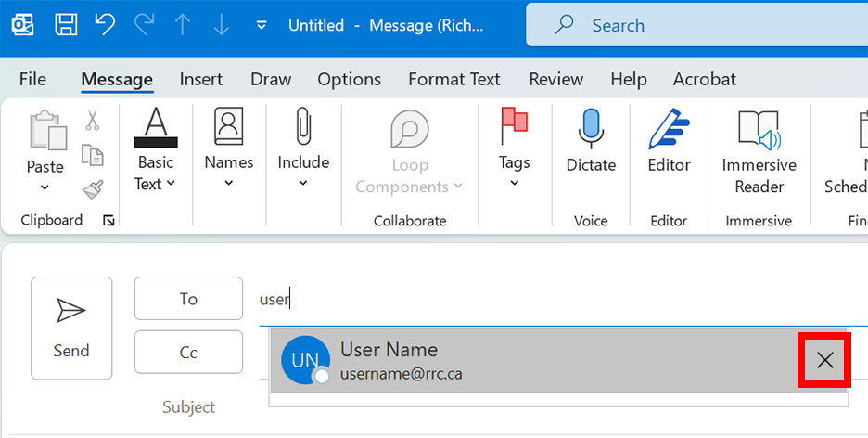Click in the Search box

point(696,25)
